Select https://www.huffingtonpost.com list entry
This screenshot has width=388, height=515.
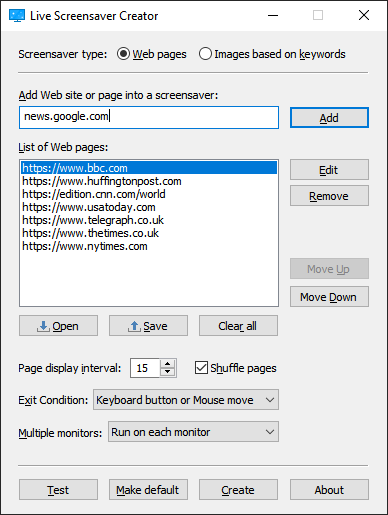(149, 181)
